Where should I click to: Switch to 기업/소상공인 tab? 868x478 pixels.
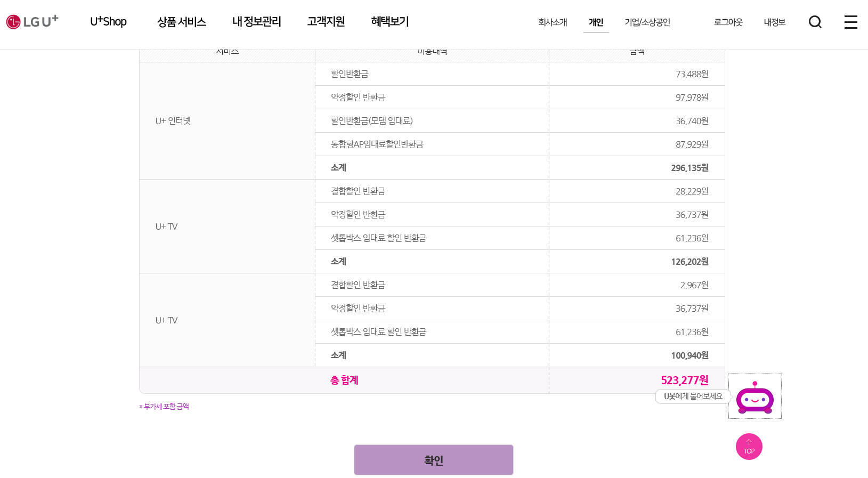tap(647, 22)
